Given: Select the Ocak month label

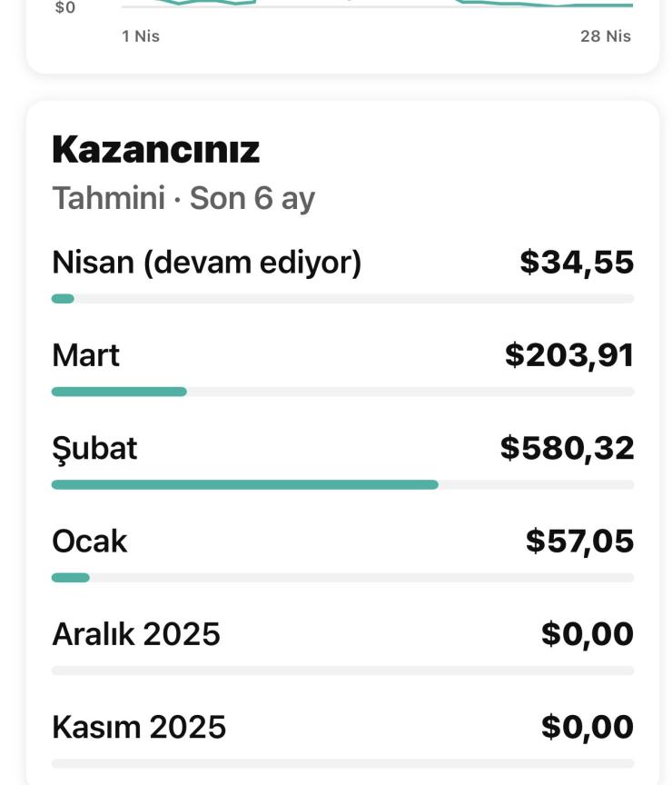Looking at the screenshot, I should [89, 542].
